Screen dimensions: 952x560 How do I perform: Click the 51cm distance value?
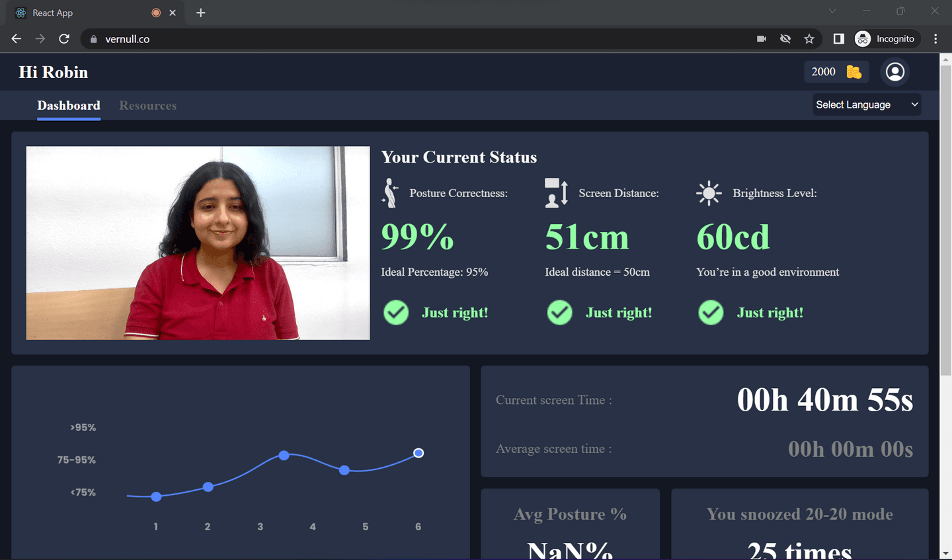pyautogui.click(x=587, y=237)
